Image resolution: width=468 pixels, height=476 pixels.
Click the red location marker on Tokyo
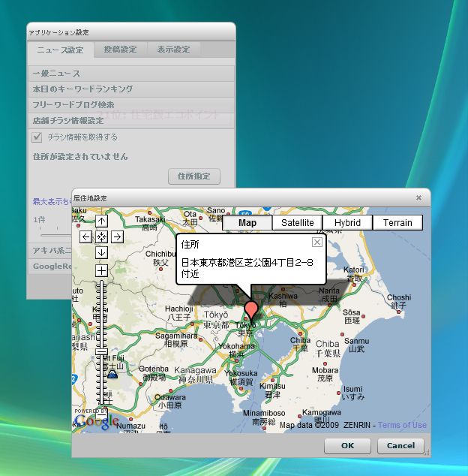tap(251, 311)
